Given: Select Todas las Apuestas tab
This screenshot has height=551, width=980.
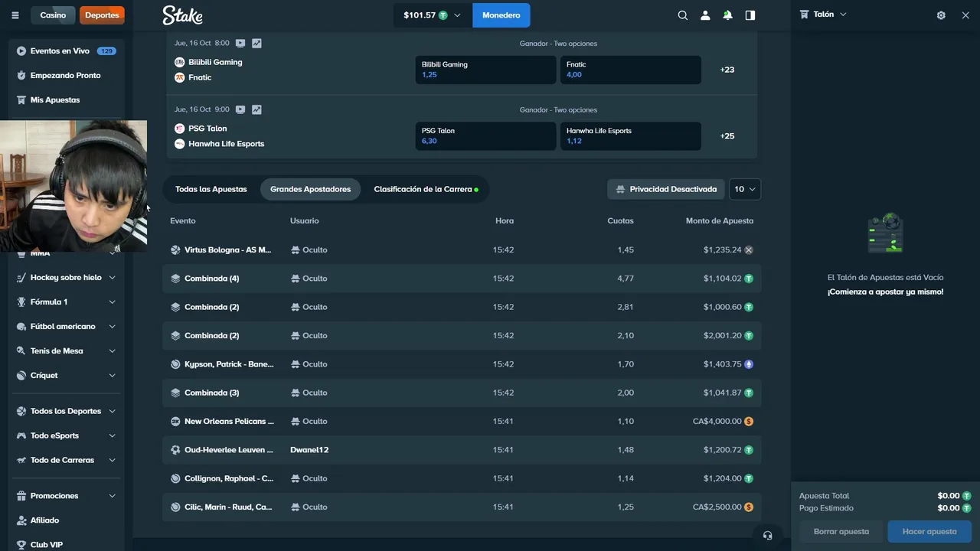Looking at the screenshot, I should coord(211,189).
